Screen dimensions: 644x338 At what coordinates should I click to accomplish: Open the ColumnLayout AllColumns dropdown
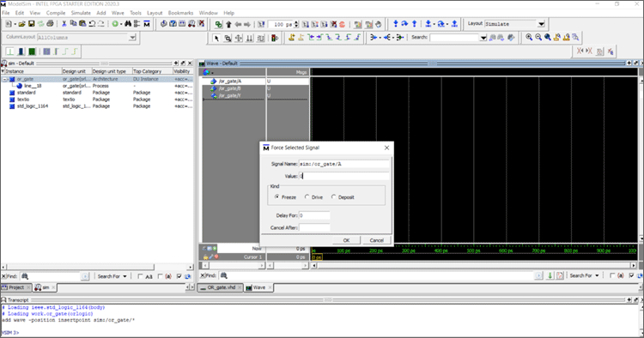[x=132, y=38]
